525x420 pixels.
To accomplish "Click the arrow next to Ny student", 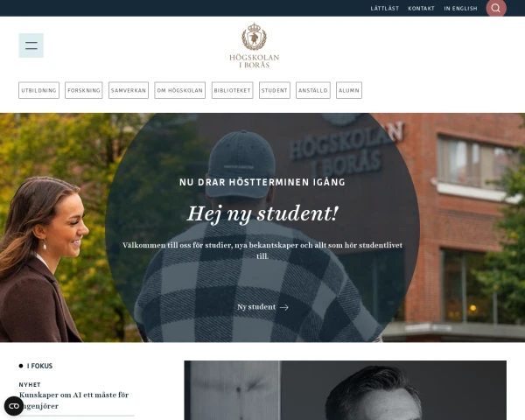I will 284,307.
